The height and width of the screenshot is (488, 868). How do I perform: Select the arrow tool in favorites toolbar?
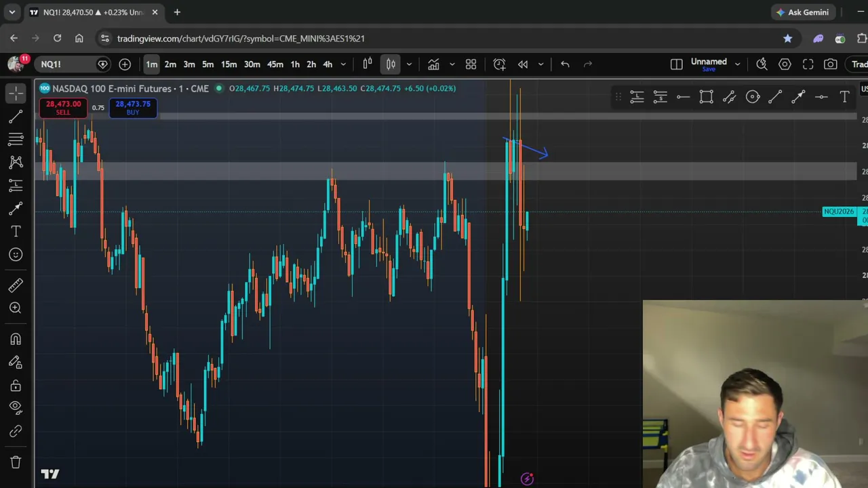click(798, 97)
